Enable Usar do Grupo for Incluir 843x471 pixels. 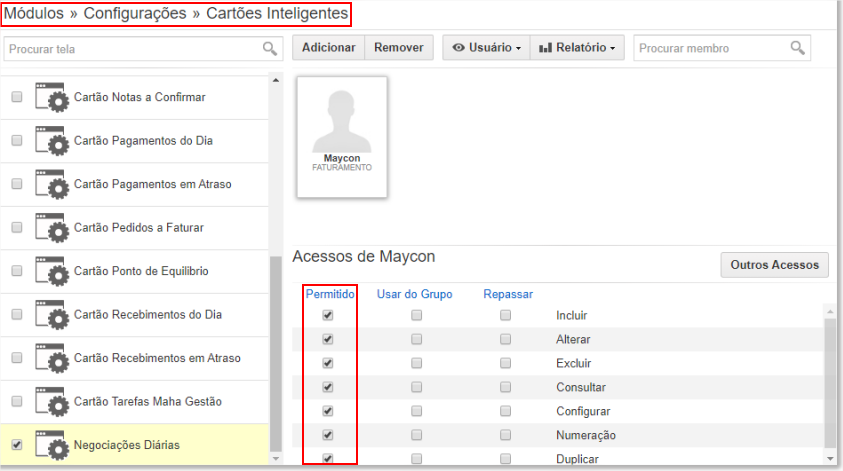pos(417,315)
